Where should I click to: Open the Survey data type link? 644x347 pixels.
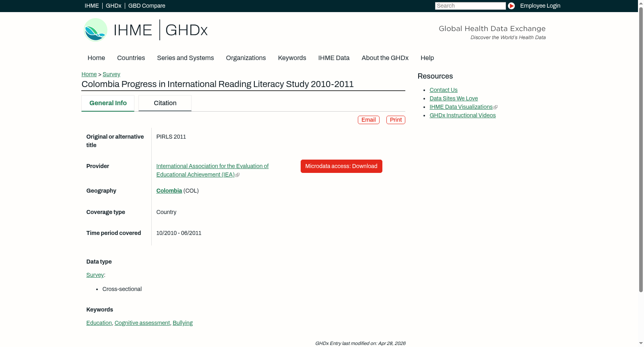(x=95, y=275)
